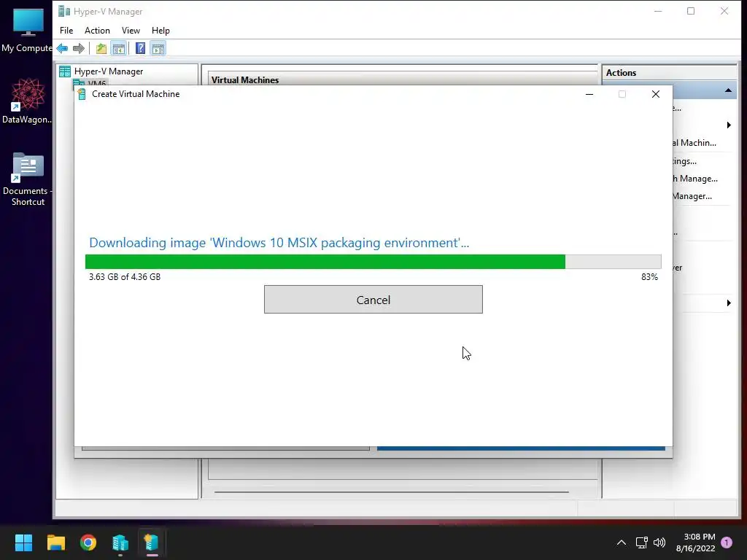Minimize the Create Virtual Machine dialog

click(x=589, y=94)
